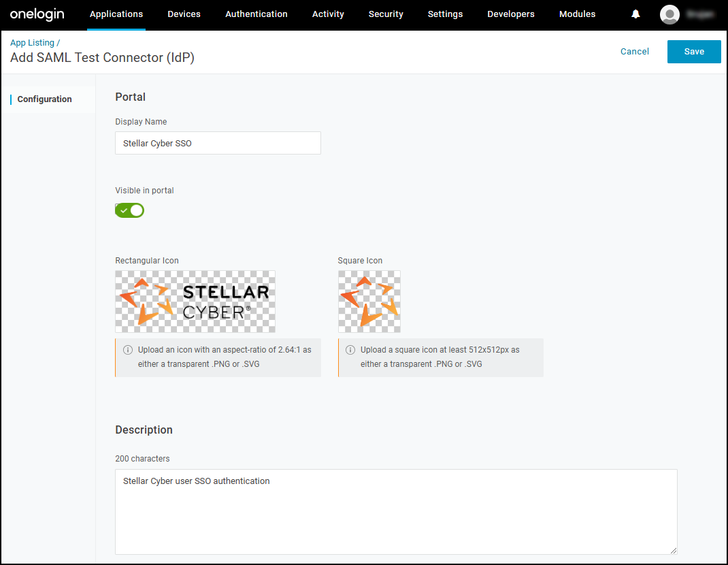Click the onelogin logo
Viewport: 728px width, 565px height.
(37, 14)
